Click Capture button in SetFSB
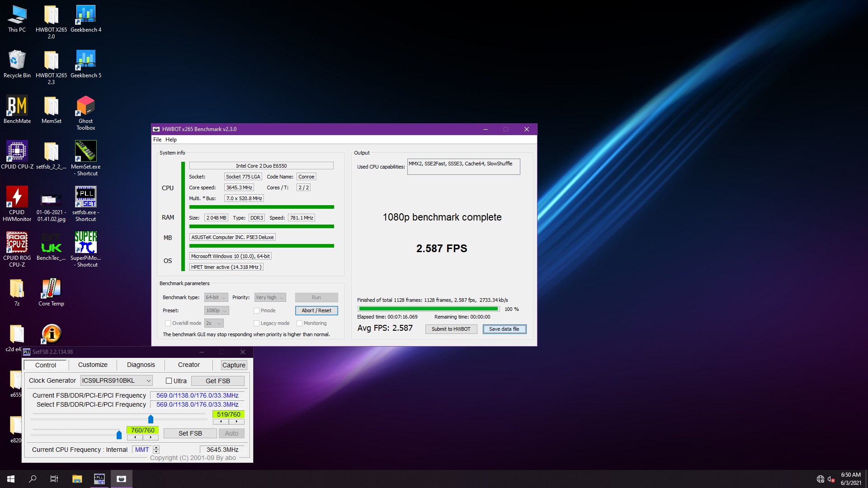 coord(234,365)
